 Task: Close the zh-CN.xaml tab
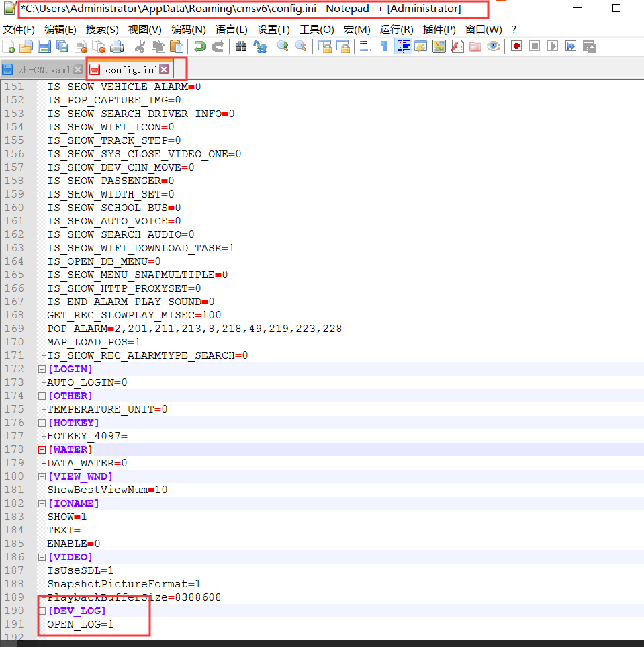(x=77, y=69)
